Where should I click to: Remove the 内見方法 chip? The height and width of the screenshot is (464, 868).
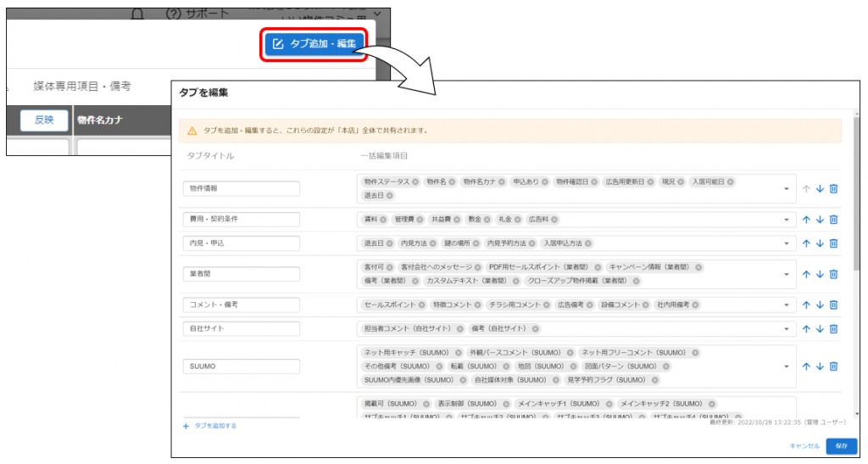[x=433, y=243]
